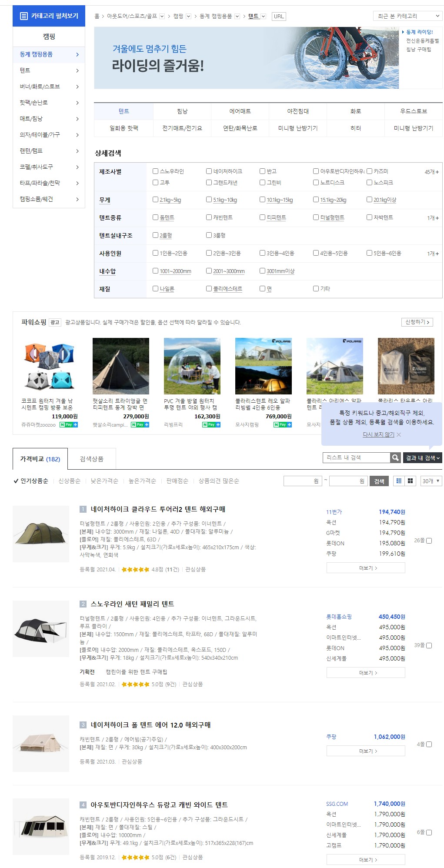Viewport: 444px width, 868px height.
Task: Select 버너/화로/스토브 in sidebar
Action: [x=49, y=87]
